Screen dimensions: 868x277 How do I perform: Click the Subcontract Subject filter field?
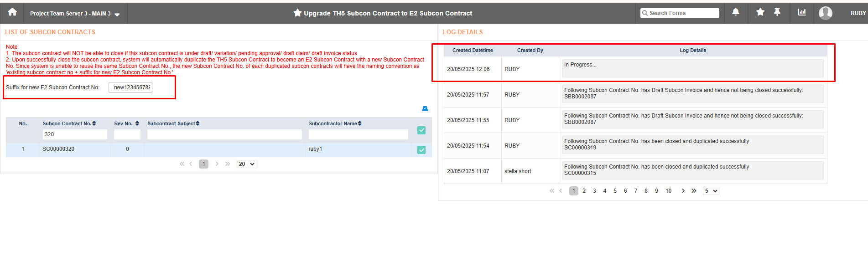click(x=224, y=134)
